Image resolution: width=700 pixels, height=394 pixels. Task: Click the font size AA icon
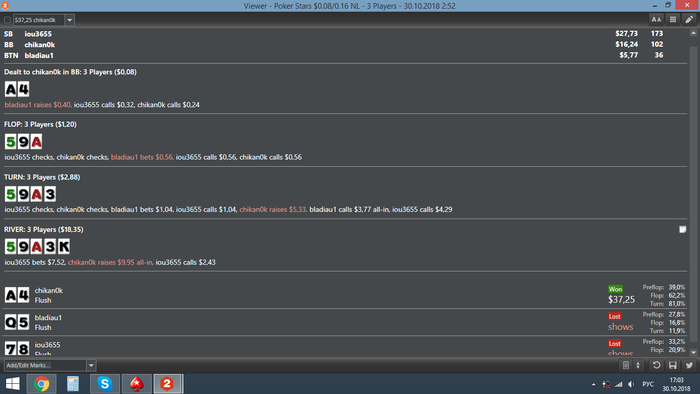pyautogui.click(x=656, y=19)
